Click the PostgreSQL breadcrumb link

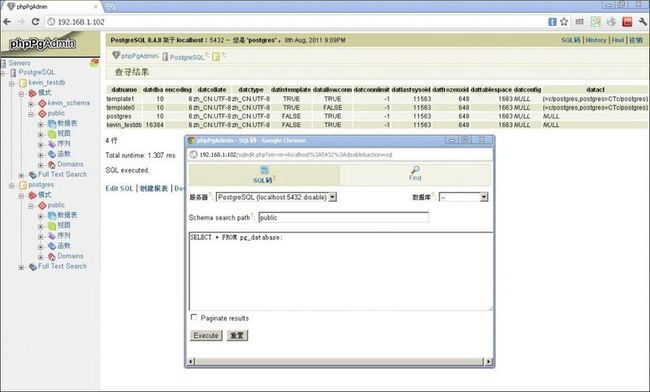(187, 57)
